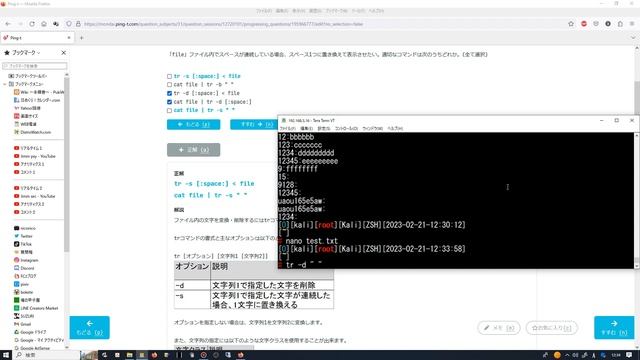This screenshot has height=360, width=640.
Task: Open the コントロール menu in Tera Term
Action: [346, 129]
